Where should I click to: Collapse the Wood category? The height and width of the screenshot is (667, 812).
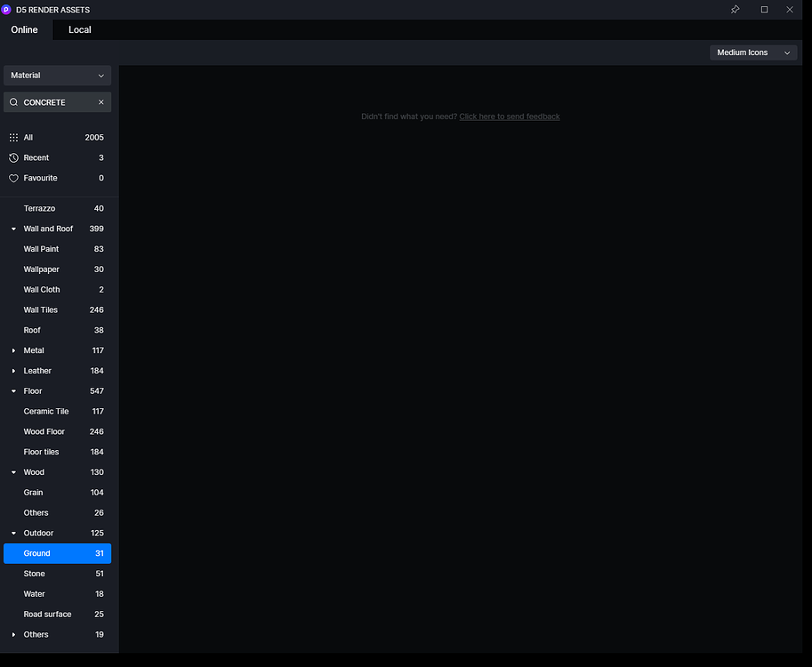point(13,471)
